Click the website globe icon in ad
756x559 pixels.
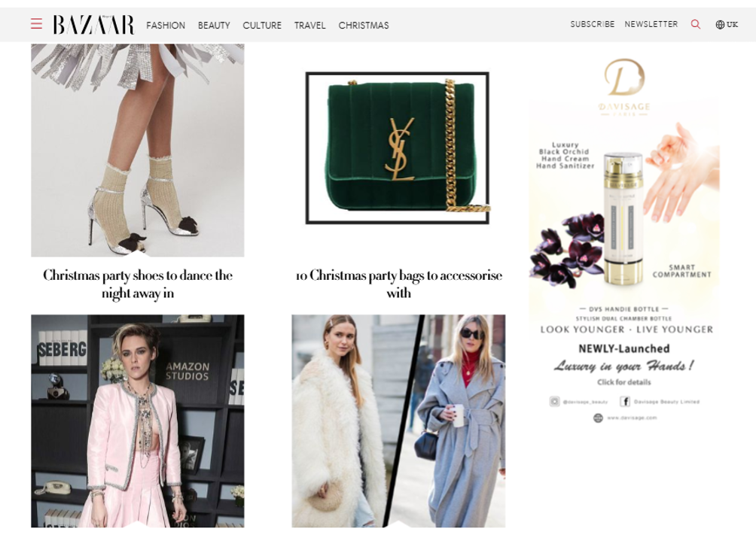(598, 418)
